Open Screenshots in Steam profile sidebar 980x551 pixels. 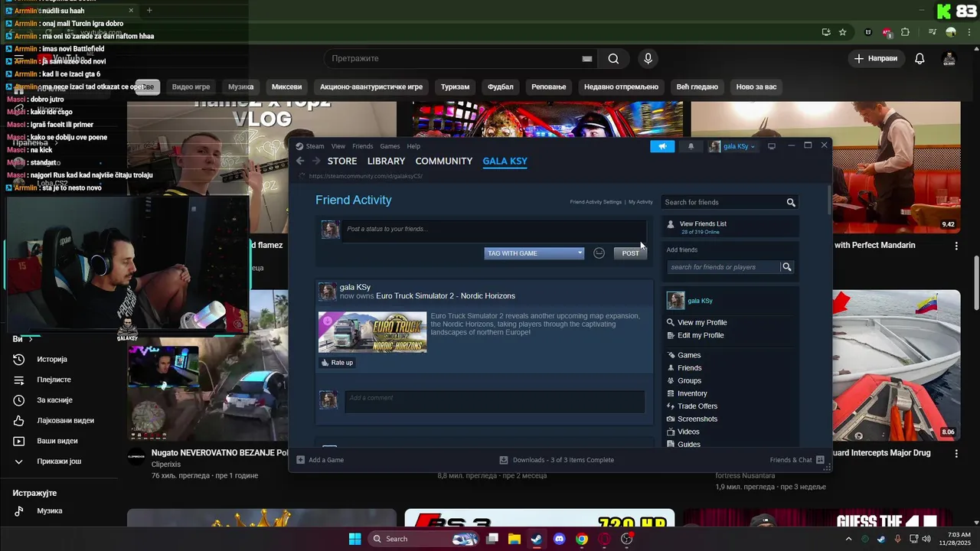coord(697,419)
